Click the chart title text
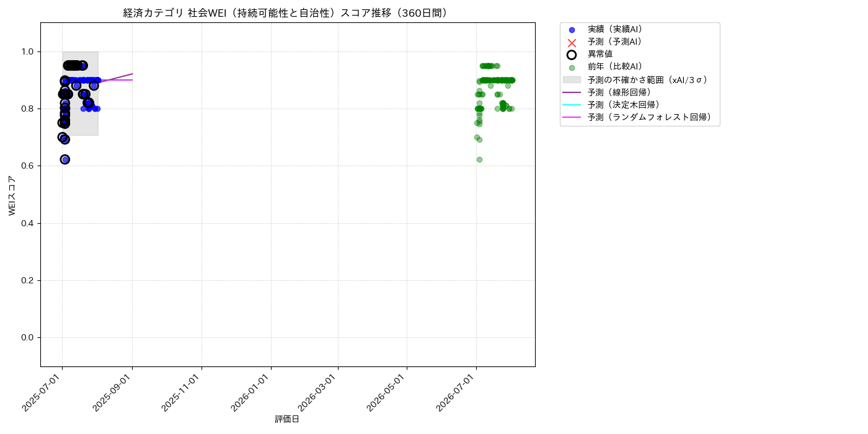 pyautogui.click(x=288, y=13)
